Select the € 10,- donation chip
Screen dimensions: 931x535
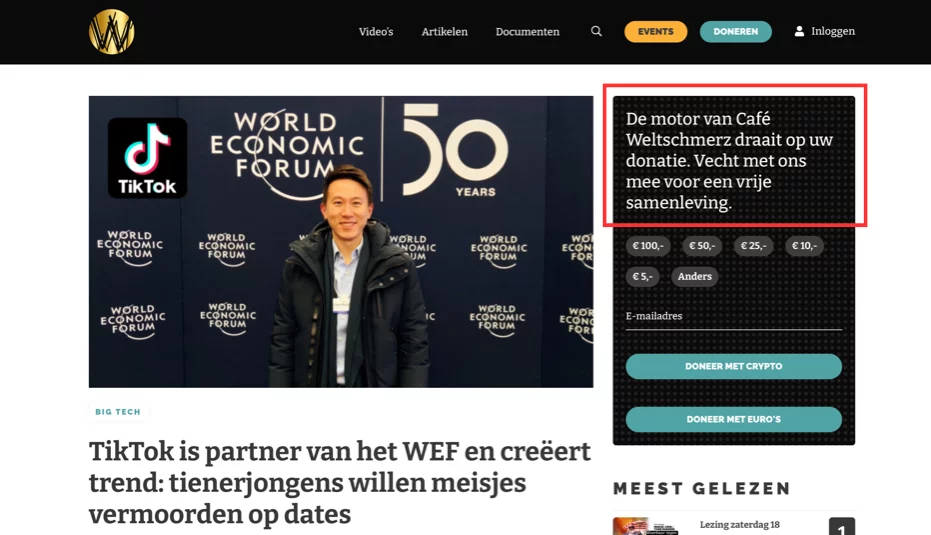[805, 246]
